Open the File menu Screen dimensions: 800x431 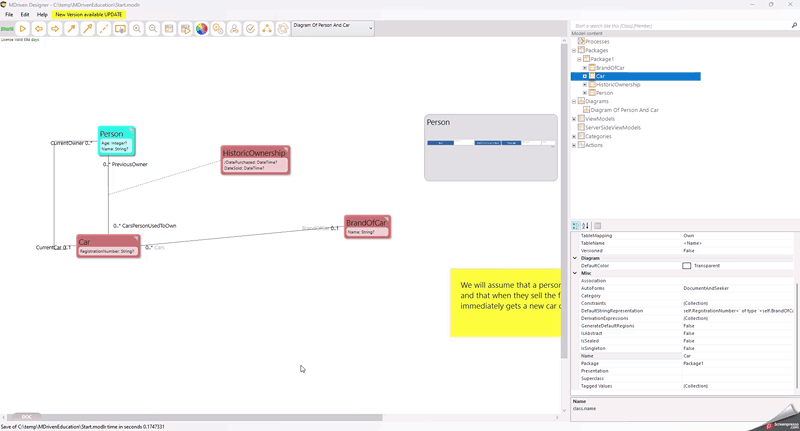tap(9, 15)
